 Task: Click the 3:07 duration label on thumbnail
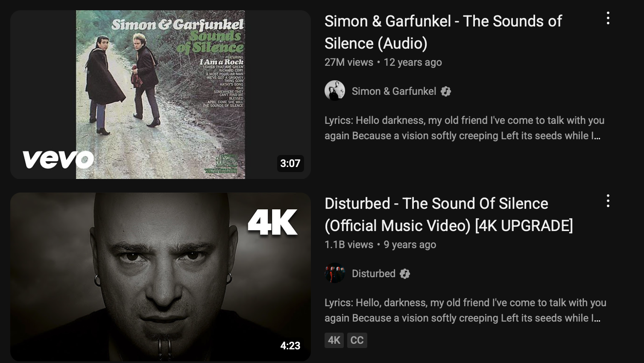[x=290, y=163]
